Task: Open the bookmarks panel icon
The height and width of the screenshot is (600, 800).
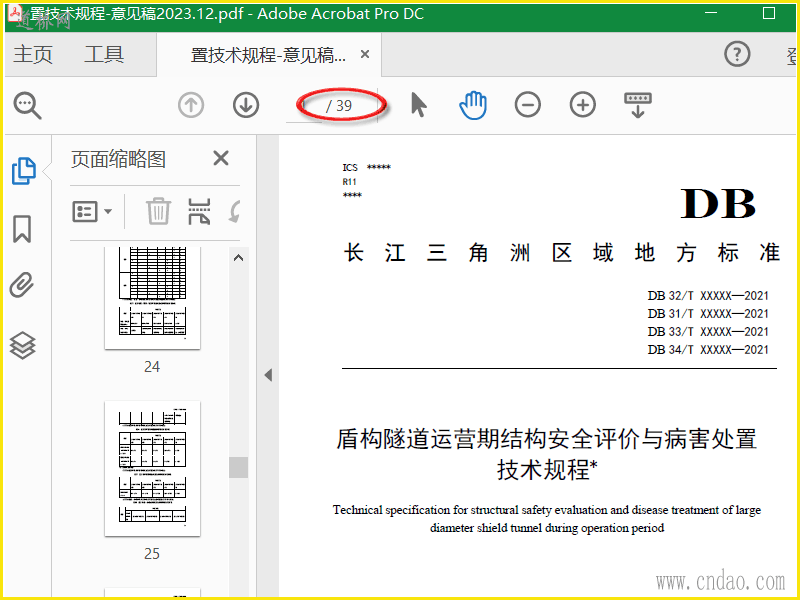Action: click(22, 229)
